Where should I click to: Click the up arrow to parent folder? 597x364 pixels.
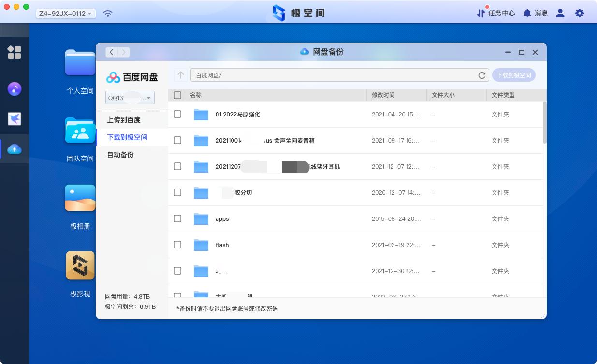pyautogui.click(x=180, y=75)
